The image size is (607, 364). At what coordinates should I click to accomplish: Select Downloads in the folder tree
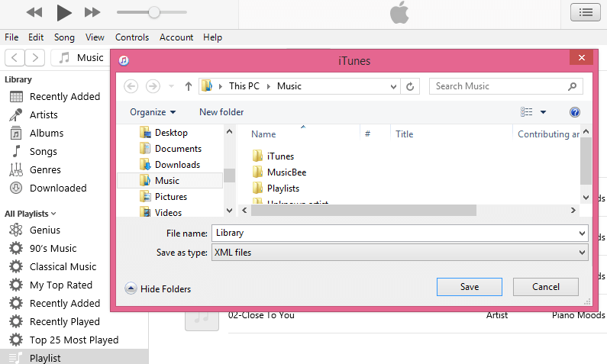pos(170,165)
